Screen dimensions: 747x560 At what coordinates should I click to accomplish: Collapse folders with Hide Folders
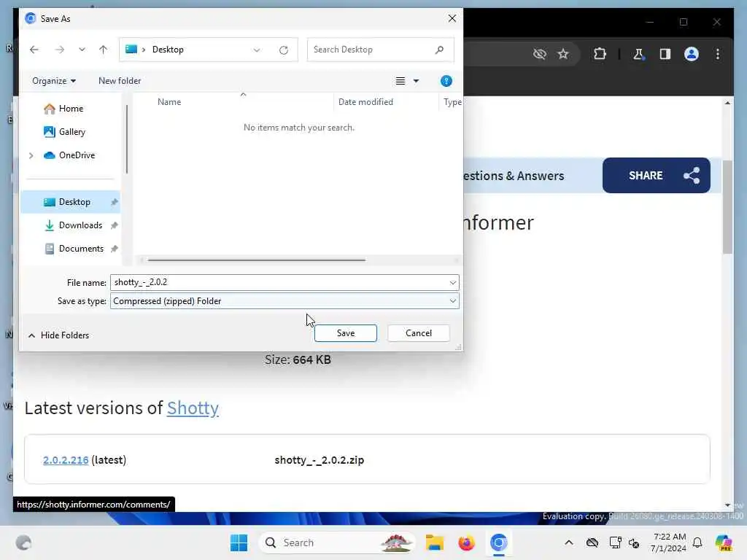[58, 335]
